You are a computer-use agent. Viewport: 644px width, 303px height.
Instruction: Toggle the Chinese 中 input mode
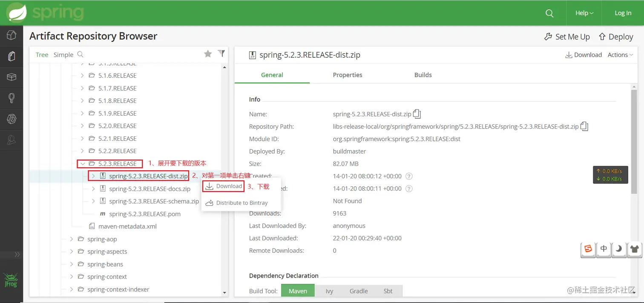(604, 249)
